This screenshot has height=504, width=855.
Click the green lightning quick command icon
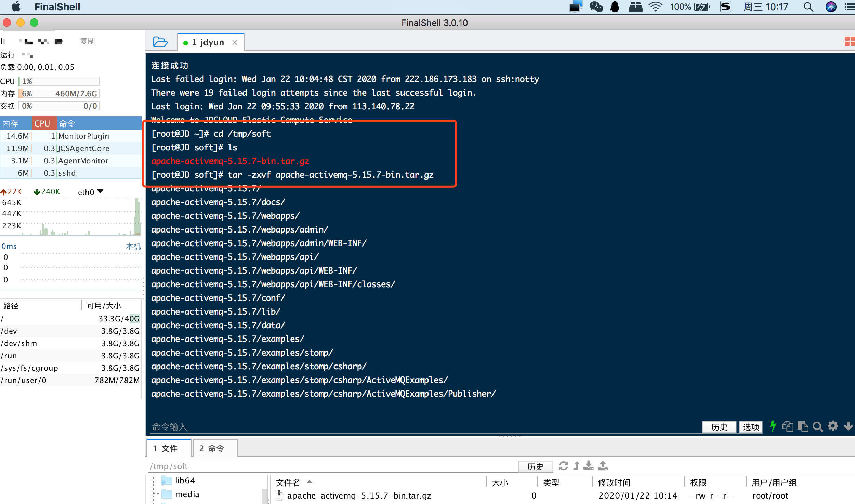(x=773, y=426)
